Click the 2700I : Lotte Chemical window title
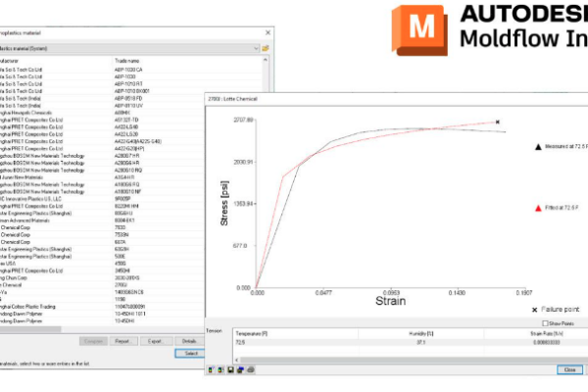The width and height of the screenshot is (588, 392). [x=232, y=99]
